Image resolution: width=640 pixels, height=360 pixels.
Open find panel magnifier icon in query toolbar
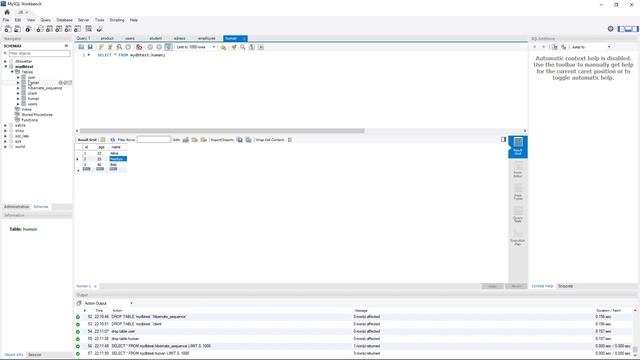click(243, 47)
